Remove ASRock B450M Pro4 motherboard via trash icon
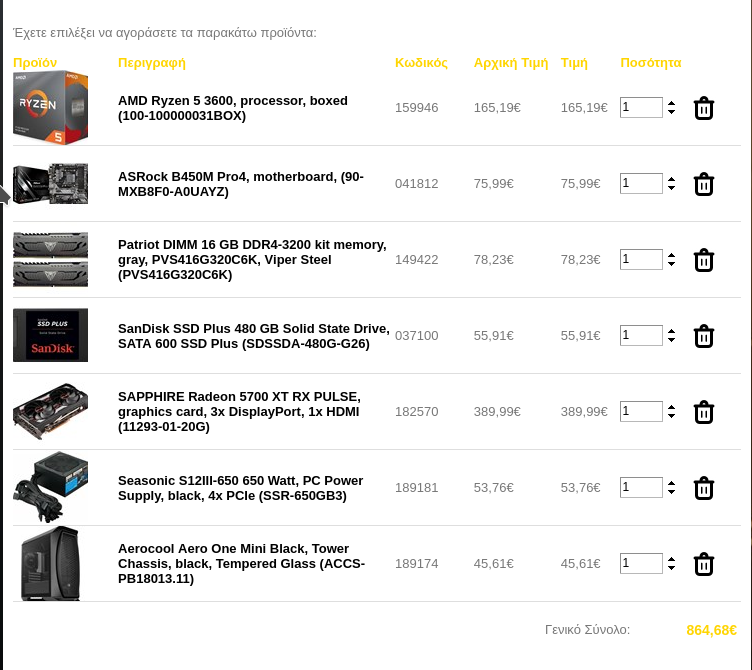The height and width of the screenshot is (670, 752). 704,184
